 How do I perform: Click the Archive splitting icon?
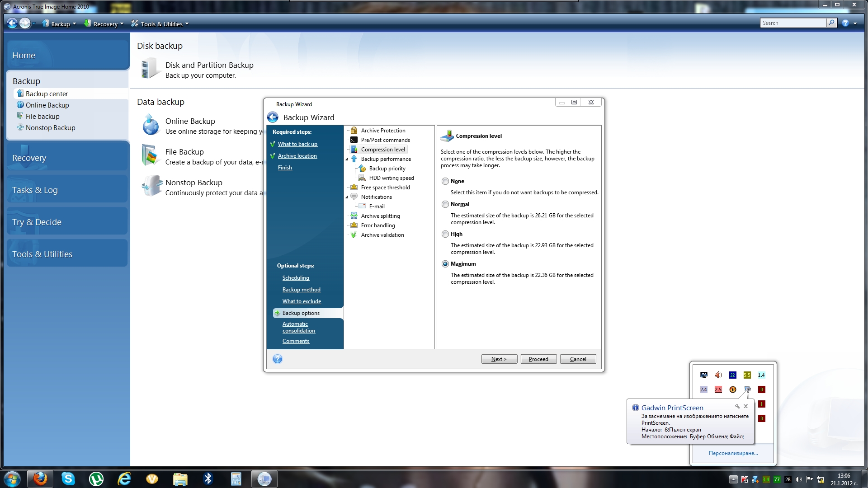coord(354,216)
